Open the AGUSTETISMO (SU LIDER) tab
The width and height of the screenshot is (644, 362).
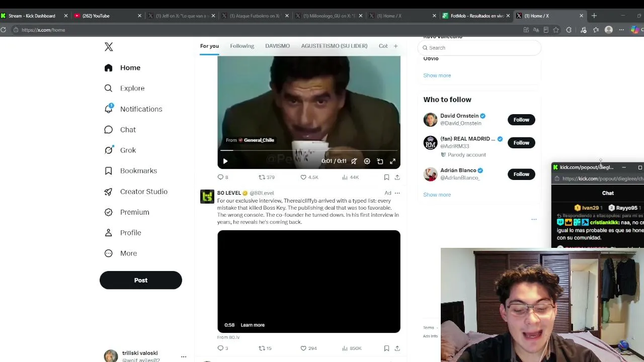pyautogui.click(x=334, y=46)
